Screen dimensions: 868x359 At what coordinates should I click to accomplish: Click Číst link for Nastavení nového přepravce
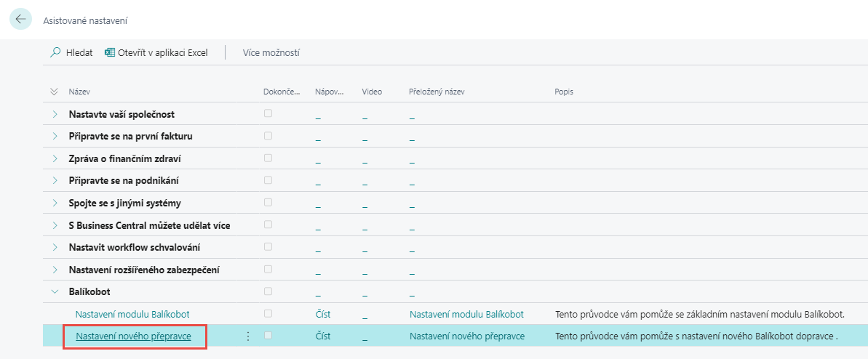click(323, 336)
